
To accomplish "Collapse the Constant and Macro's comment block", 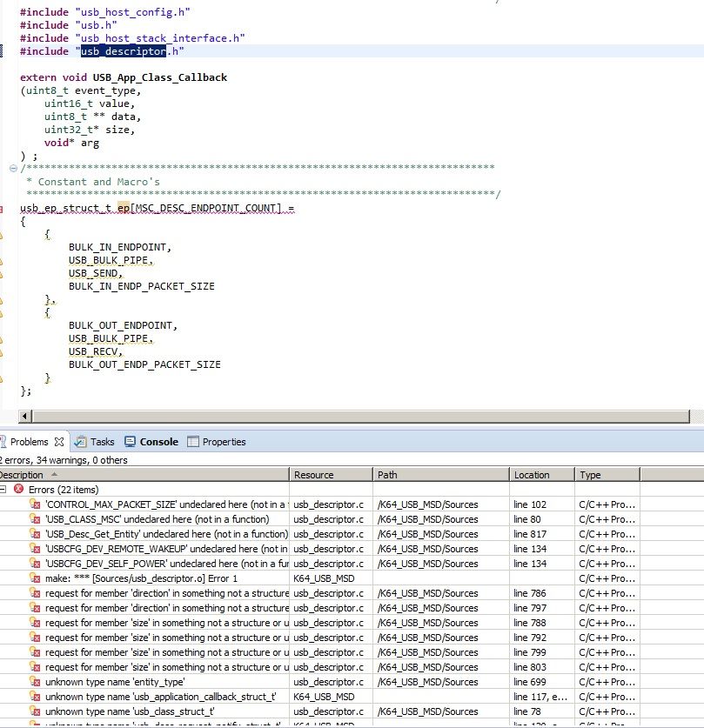I will [13, 168].
